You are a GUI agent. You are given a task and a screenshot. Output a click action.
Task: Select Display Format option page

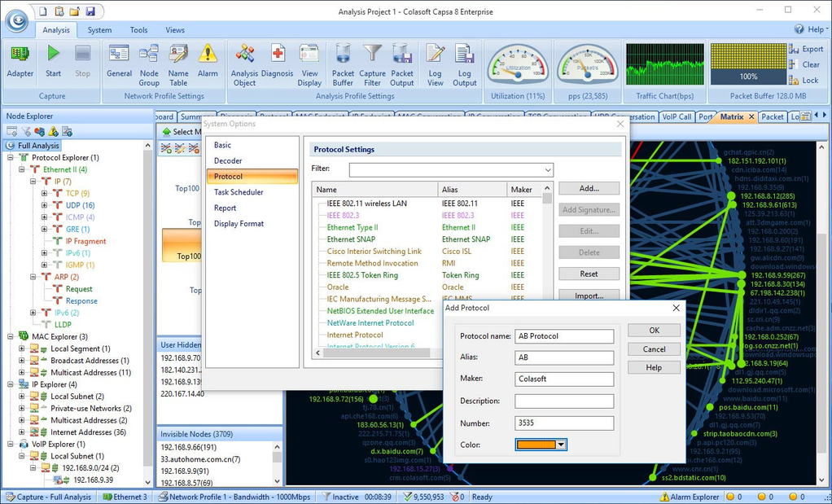point(252,224)
